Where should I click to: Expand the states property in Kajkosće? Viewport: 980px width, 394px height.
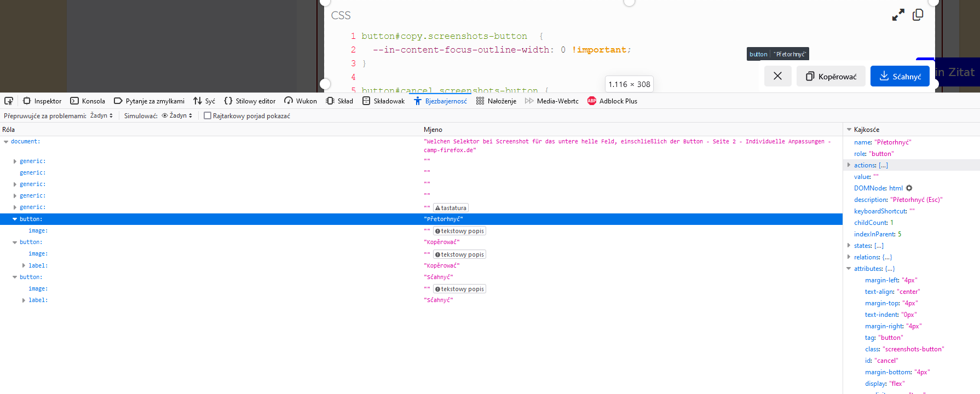(x=849, y=246)
